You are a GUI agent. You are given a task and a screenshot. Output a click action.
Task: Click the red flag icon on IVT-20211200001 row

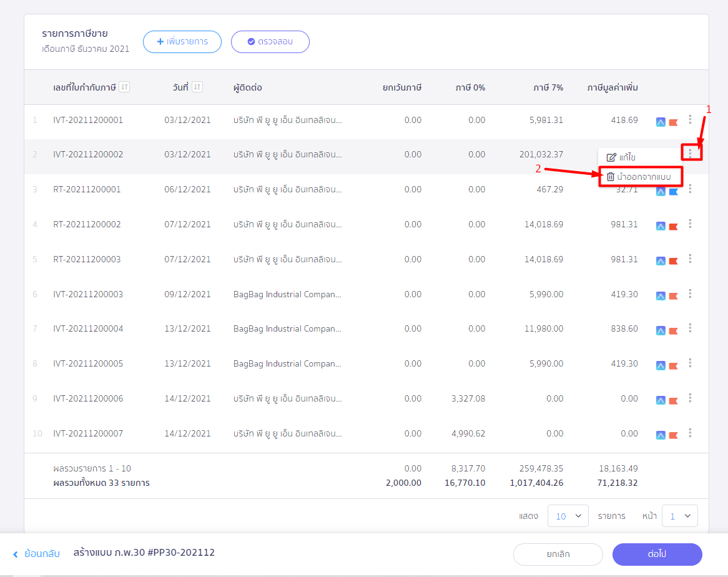coord(674,122)
